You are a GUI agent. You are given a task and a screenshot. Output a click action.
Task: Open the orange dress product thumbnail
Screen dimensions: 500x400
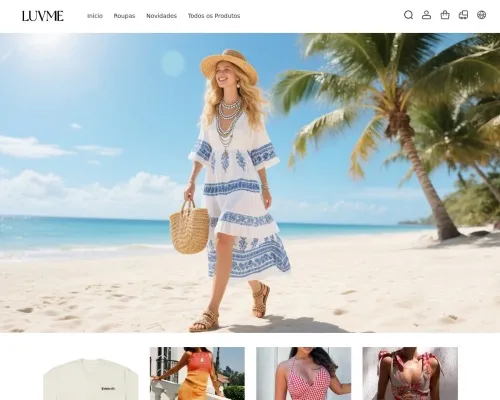click(197, 374)
